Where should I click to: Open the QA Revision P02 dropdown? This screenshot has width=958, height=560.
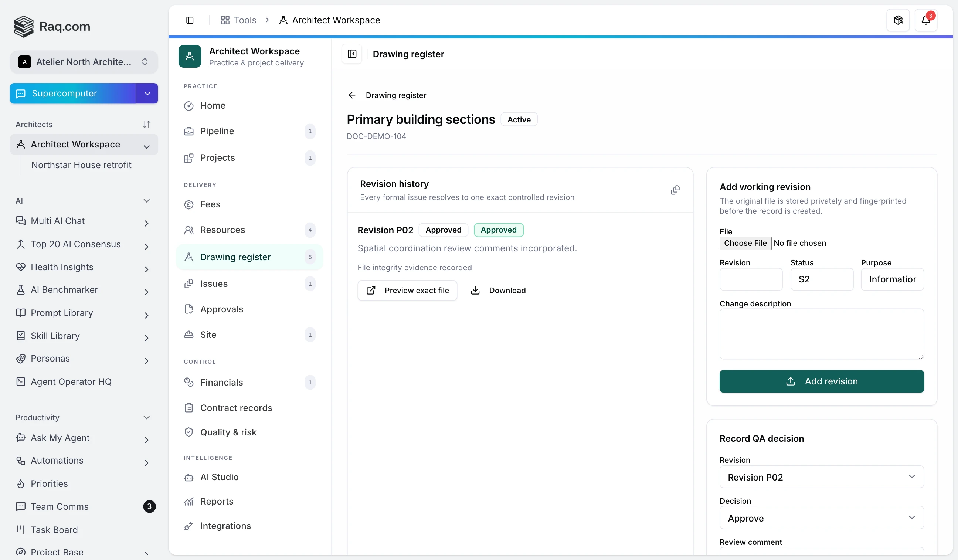pos(821,477)
